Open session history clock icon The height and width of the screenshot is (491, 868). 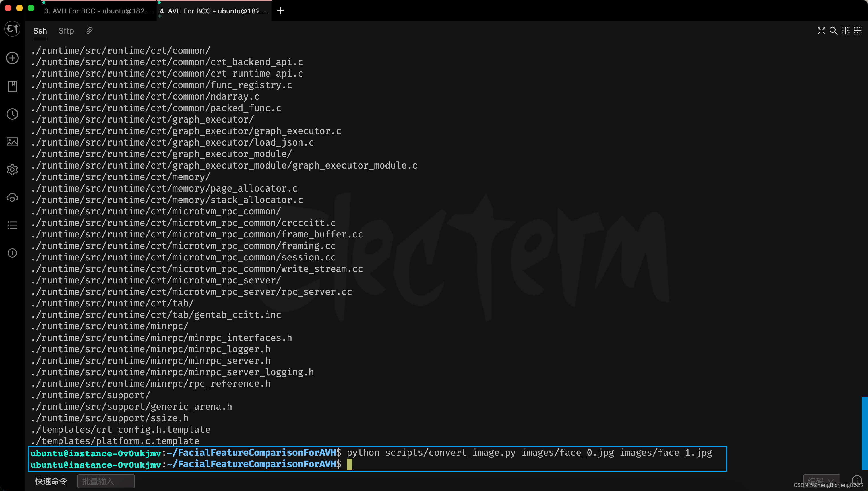point(12,114)
